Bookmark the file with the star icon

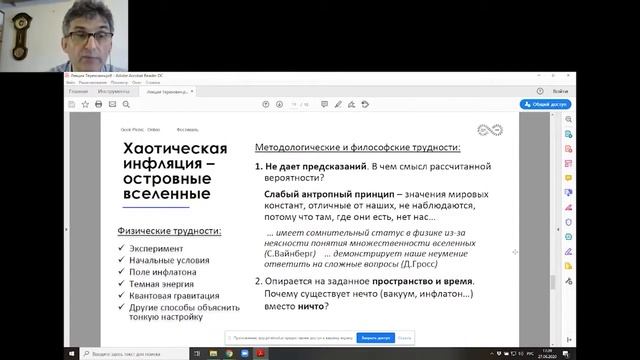pyautogui.click(x=85, y=104)
